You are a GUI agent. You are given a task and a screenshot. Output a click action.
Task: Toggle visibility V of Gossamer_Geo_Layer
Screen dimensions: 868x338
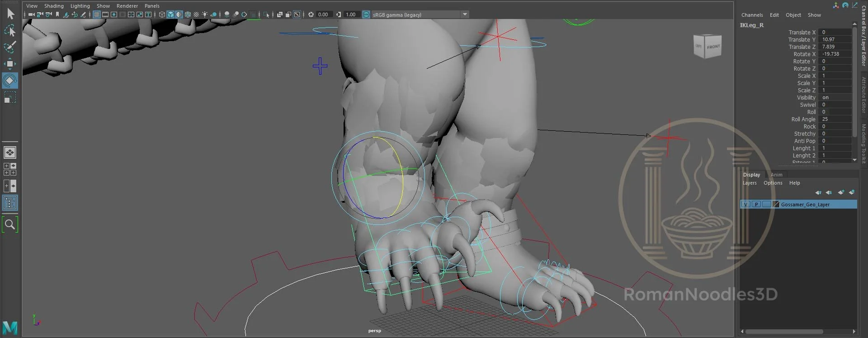[x=745, y=205]
